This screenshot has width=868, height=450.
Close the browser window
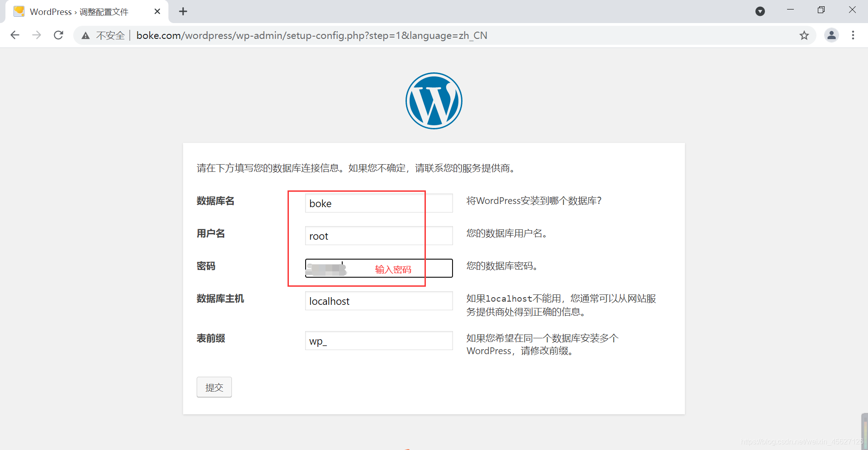852,10
